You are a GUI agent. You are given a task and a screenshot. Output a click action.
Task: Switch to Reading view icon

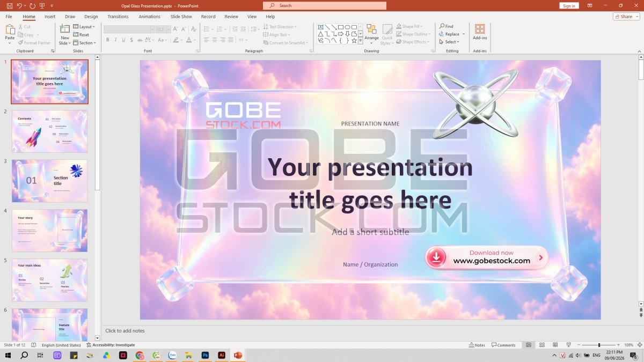[x=555, y=345]
